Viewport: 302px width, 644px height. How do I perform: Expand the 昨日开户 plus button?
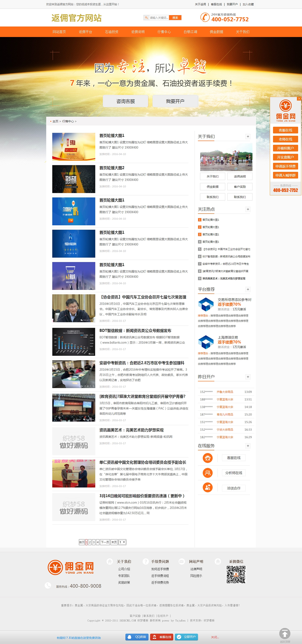tap(248, 377)
